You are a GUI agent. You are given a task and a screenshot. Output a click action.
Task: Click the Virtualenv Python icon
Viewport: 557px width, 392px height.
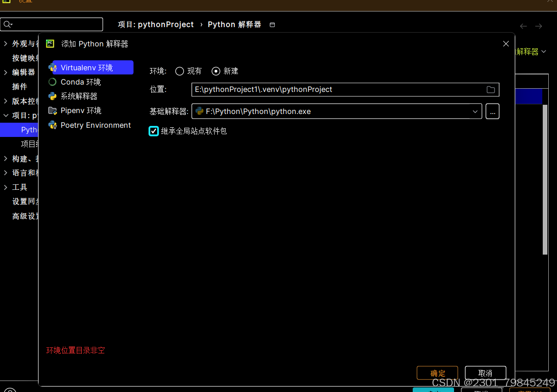click(x=52, y=68)
